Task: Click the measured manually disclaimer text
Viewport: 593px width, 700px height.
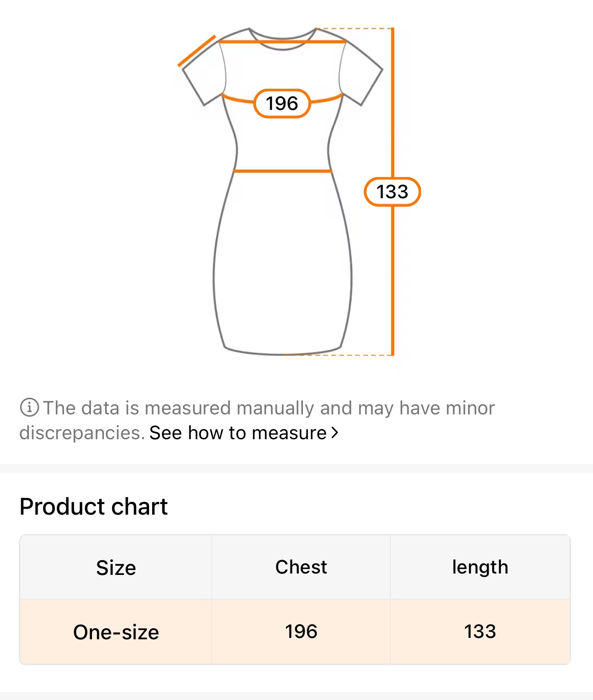Action: [269, 408]
